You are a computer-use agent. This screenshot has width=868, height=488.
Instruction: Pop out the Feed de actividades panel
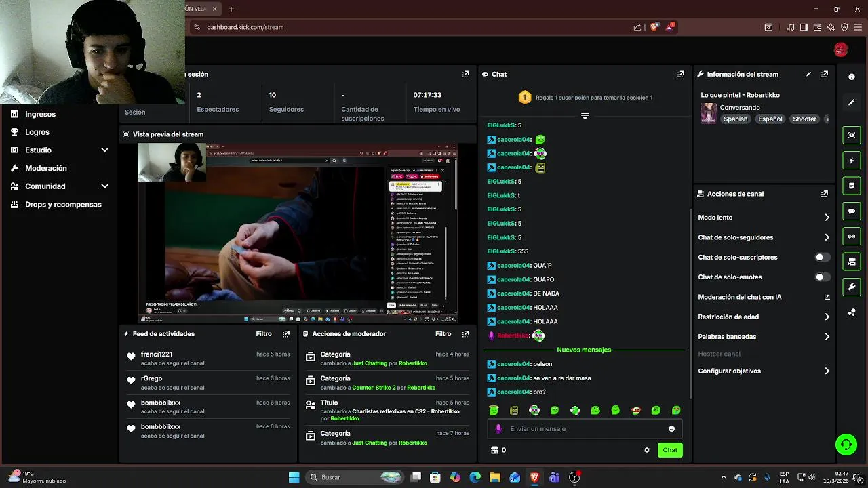pos(286,334)
